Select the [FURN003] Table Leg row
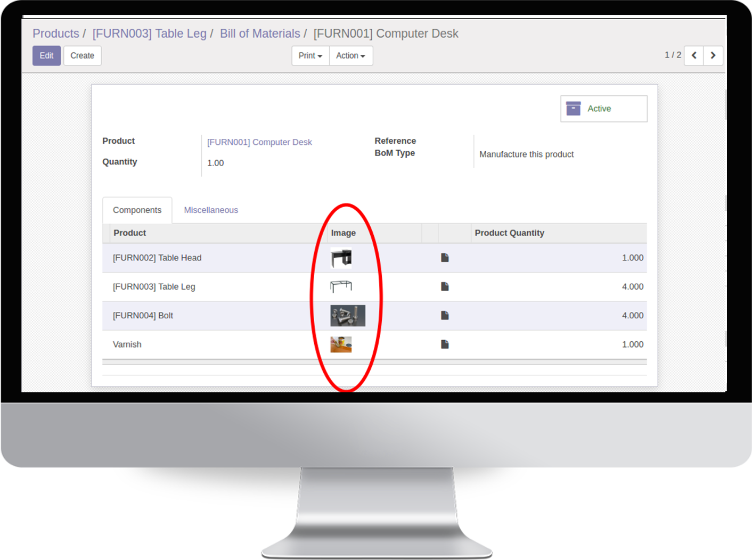The width and height of the screenshot is (752, 560). [374, 287]
